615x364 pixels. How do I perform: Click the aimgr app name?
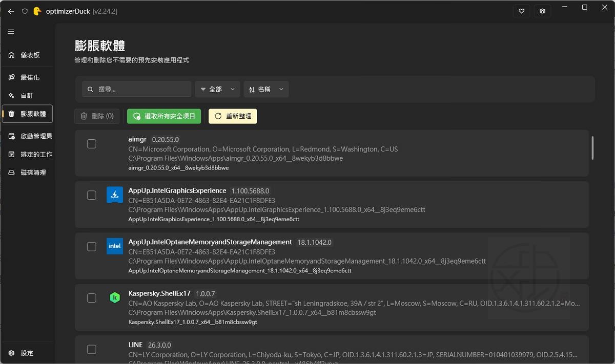point(137,139)
